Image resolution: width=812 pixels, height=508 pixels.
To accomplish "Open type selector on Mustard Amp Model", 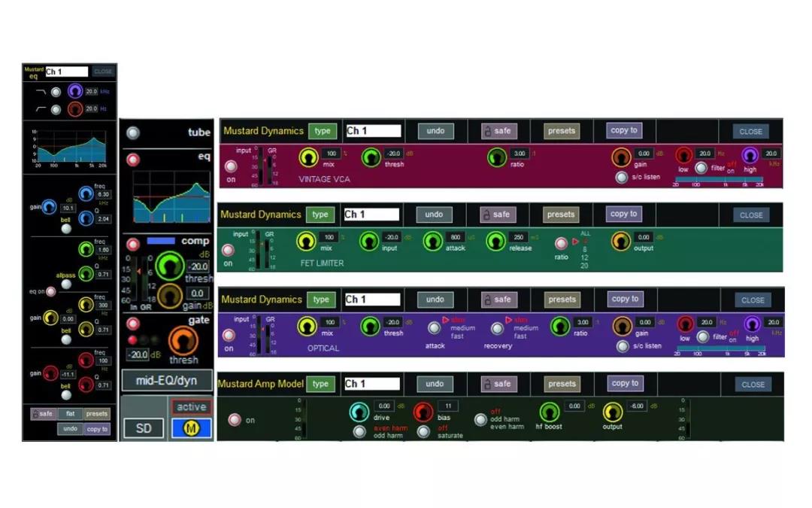I will (x=320, y=384).
